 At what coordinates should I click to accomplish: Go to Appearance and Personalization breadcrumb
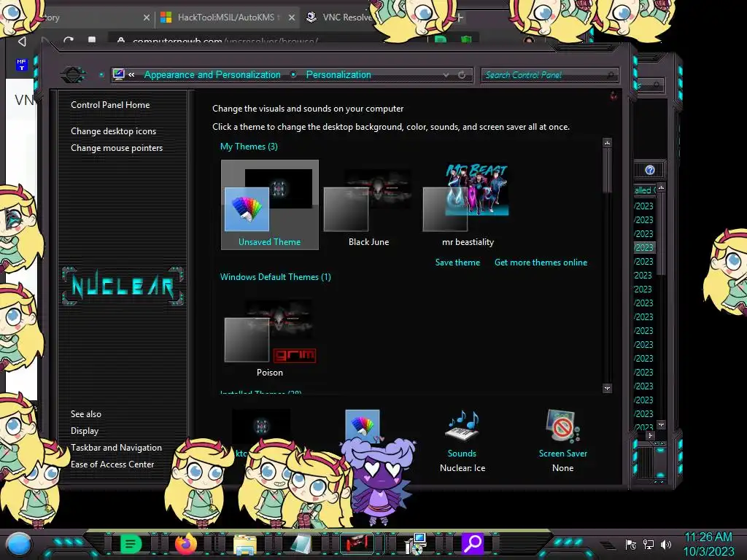pyautogui.click(x=212, y=75)
